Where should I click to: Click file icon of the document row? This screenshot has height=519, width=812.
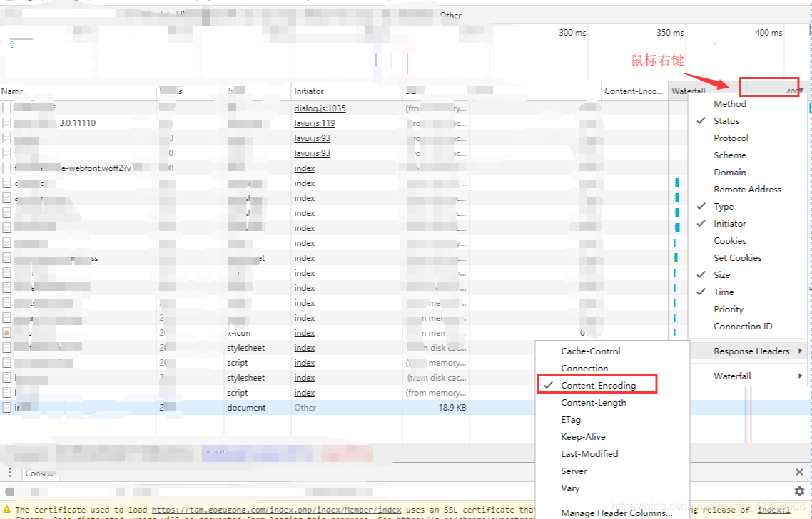click(x=6, y=407)
